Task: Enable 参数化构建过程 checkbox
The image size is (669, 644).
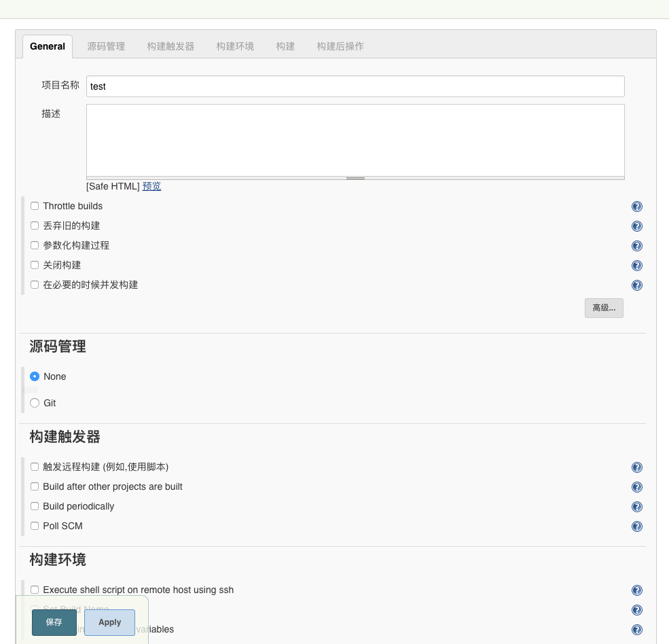Action: click(x=35, y=245)
